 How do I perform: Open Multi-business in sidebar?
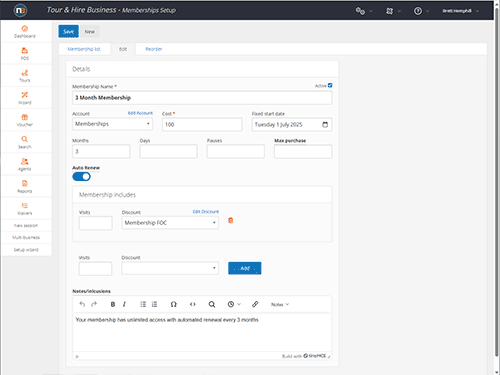tap(26, 238)
